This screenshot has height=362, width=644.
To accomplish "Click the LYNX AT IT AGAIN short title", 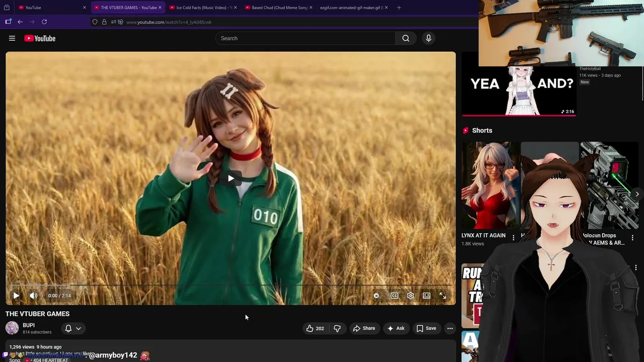I will pos(484,235).
